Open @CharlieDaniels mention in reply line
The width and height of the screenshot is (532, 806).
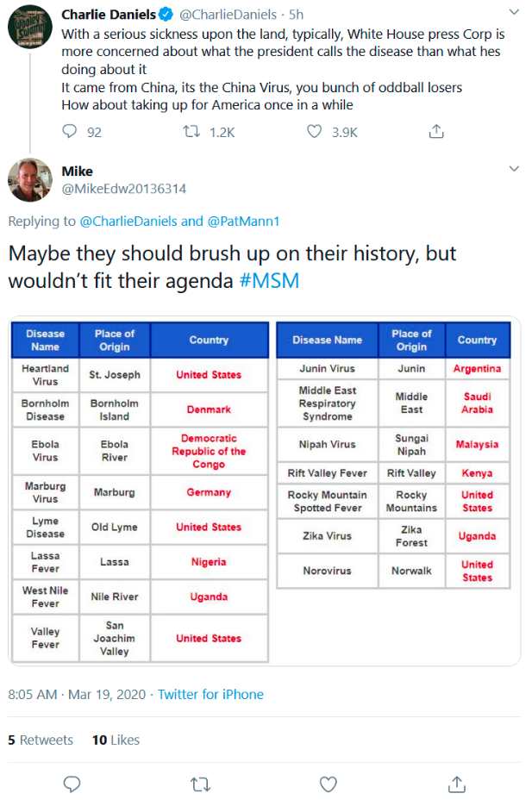pos(128,221)
